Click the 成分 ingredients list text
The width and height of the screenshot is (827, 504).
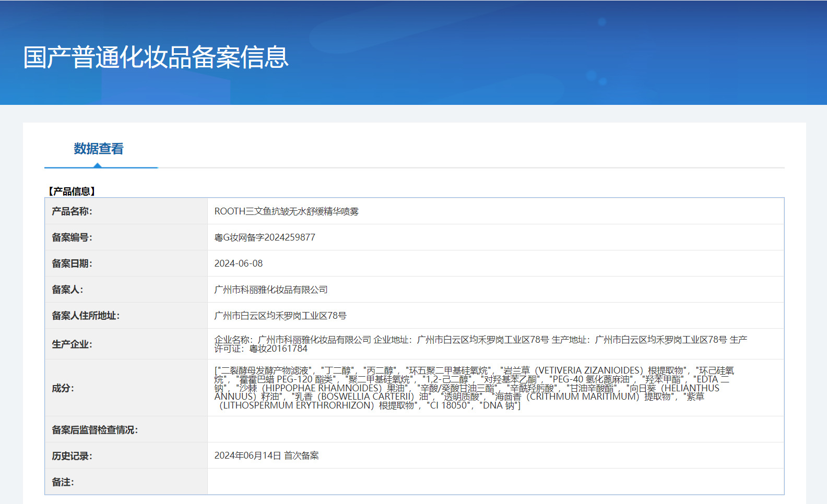[474, 388]
